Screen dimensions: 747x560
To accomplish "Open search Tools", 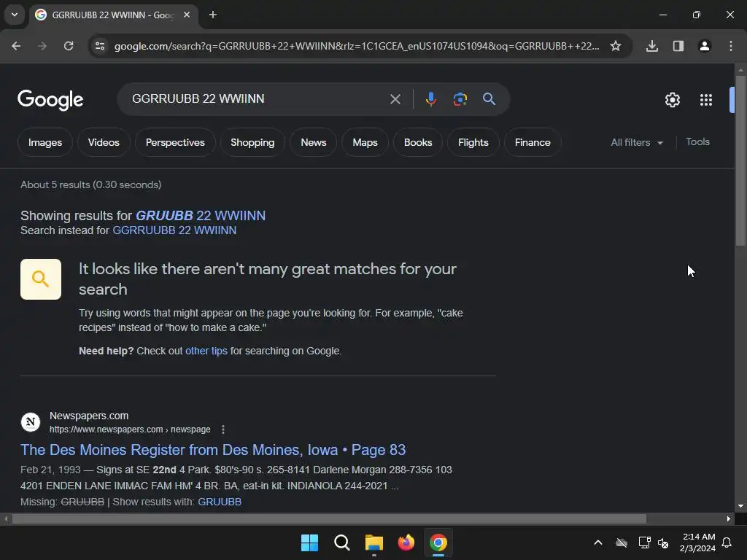I will (x=697, y=142).
